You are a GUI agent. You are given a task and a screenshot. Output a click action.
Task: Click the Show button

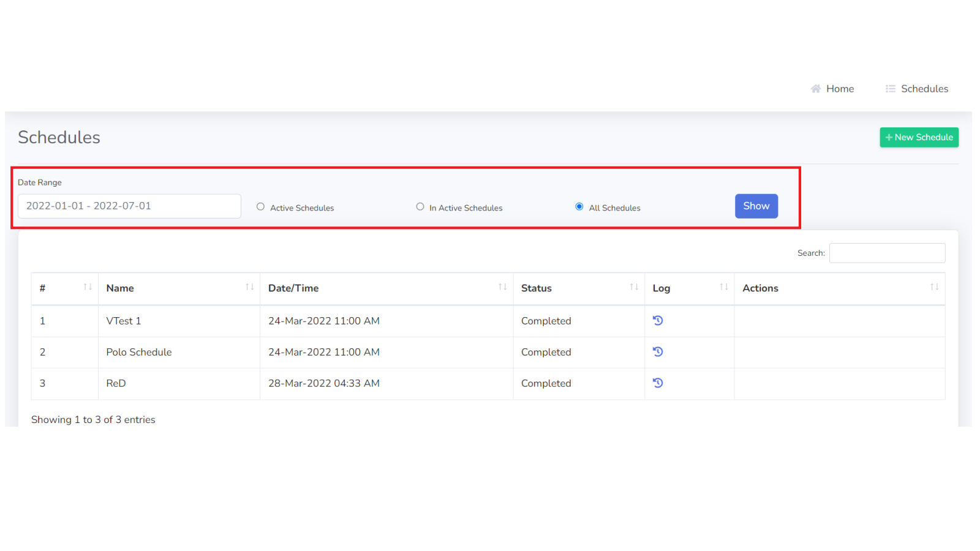click(756, 206)
